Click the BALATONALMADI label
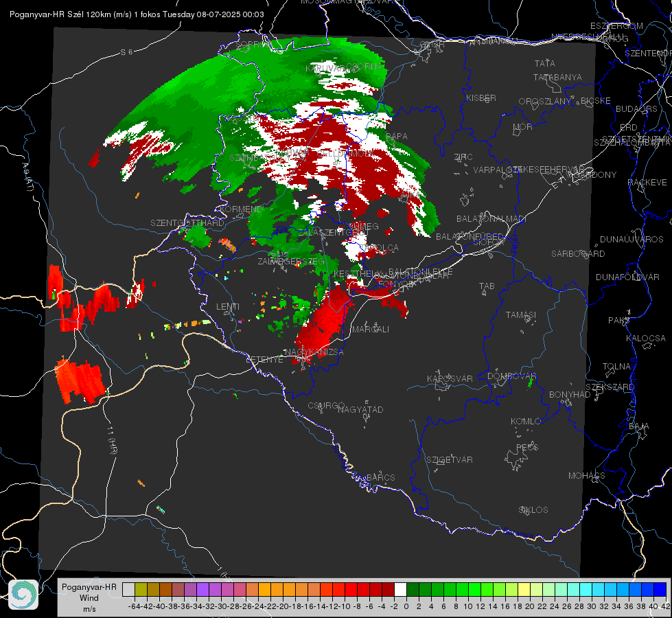This screenshot has width=672, height=618. (x=491, y=219)
